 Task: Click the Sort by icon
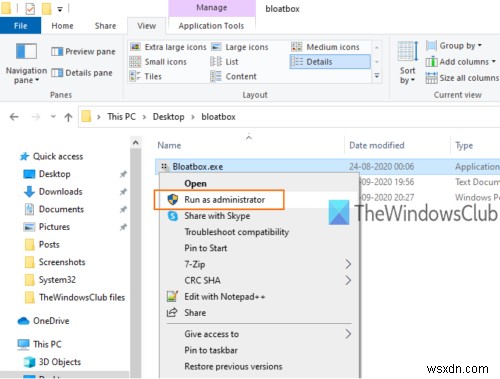click(408, 52)
